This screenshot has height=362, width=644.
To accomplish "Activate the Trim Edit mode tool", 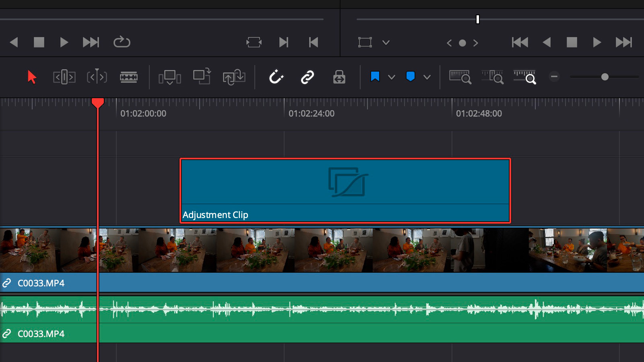I will (64, 77).
